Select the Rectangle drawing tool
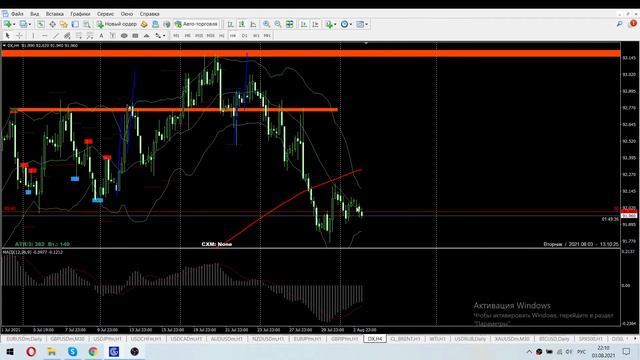The width and height of the screenshot is (640, 360). point(135,36)
